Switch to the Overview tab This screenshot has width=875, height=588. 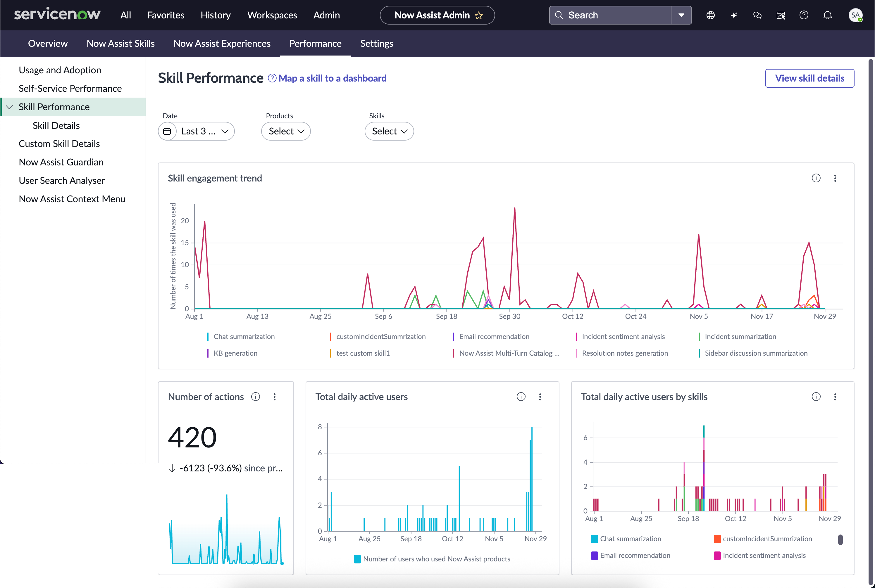pos(48,44)
